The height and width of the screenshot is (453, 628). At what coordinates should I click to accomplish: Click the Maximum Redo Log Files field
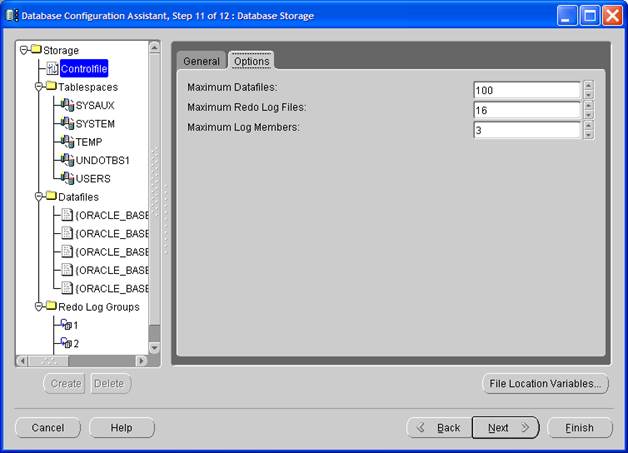527,110
